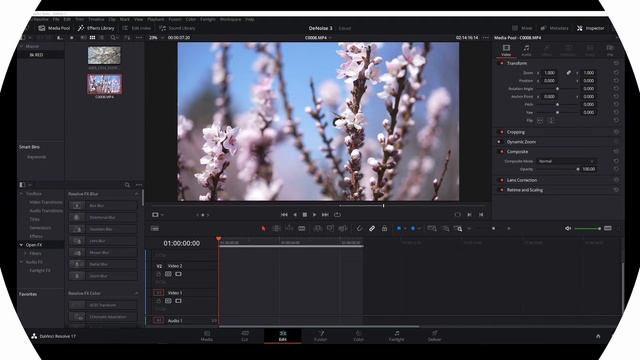Switch to the Color page

pyautogui.click(x=358, y=336)
